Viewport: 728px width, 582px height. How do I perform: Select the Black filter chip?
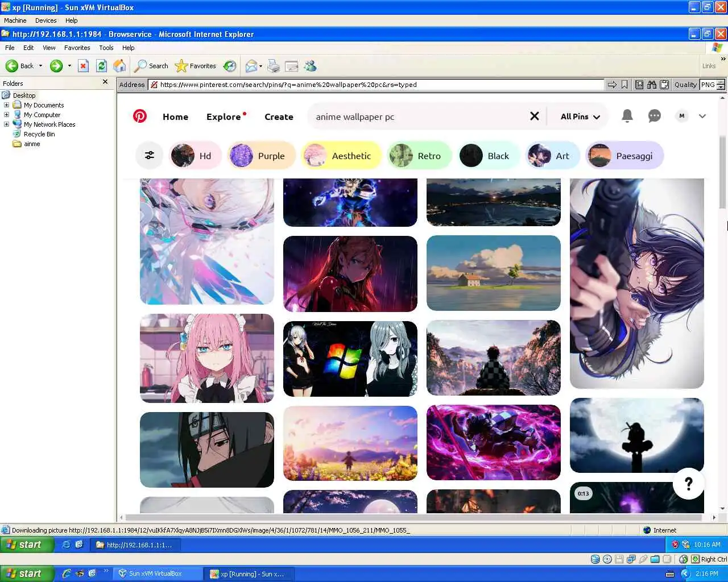489,156
